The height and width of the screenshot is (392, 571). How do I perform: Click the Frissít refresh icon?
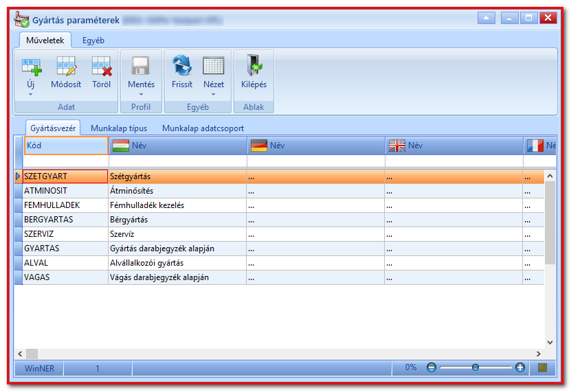tap(181, 65)
